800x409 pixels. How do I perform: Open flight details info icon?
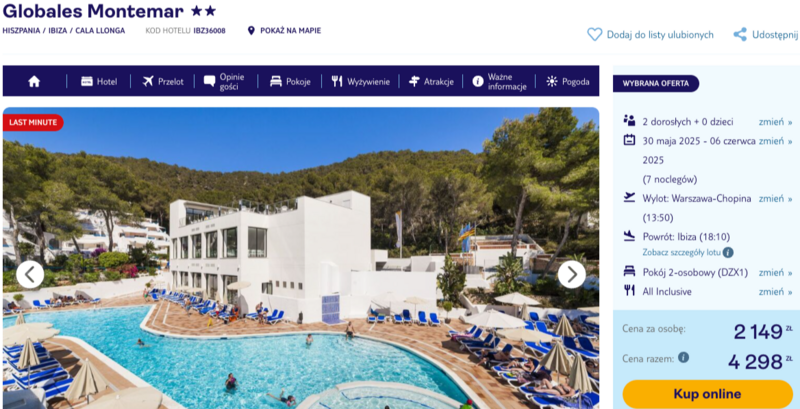coord(728,252)
